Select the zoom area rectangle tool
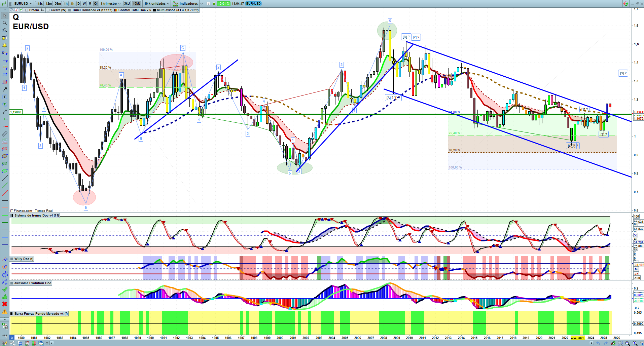 click(5, 30)
